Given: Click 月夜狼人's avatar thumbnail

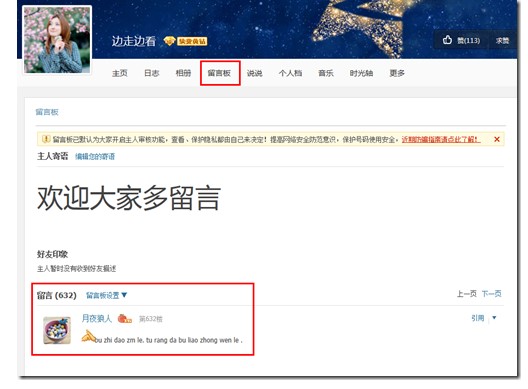Looking at the screenshot, I should coord(57,330).
